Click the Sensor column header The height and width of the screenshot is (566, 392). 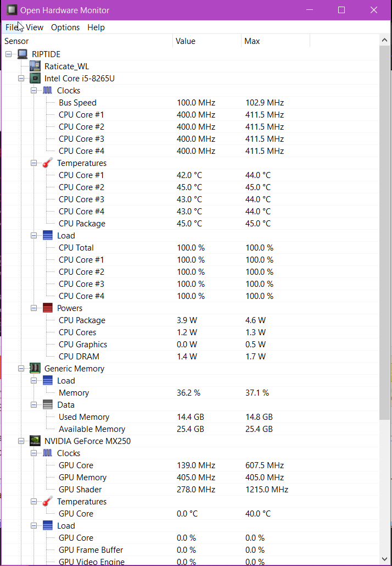(x=88, y=41)
